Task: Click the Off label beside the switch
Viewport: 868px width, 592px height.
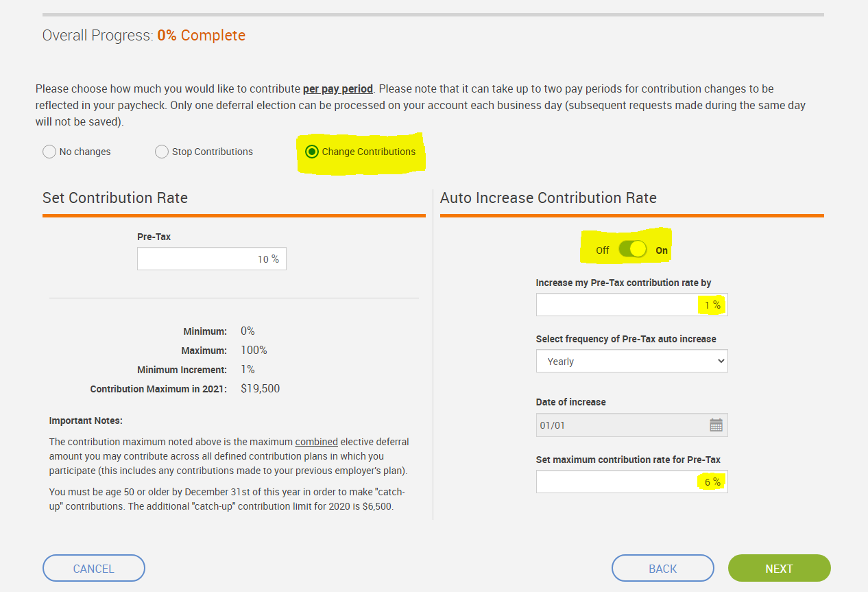Action: [602, 250]
